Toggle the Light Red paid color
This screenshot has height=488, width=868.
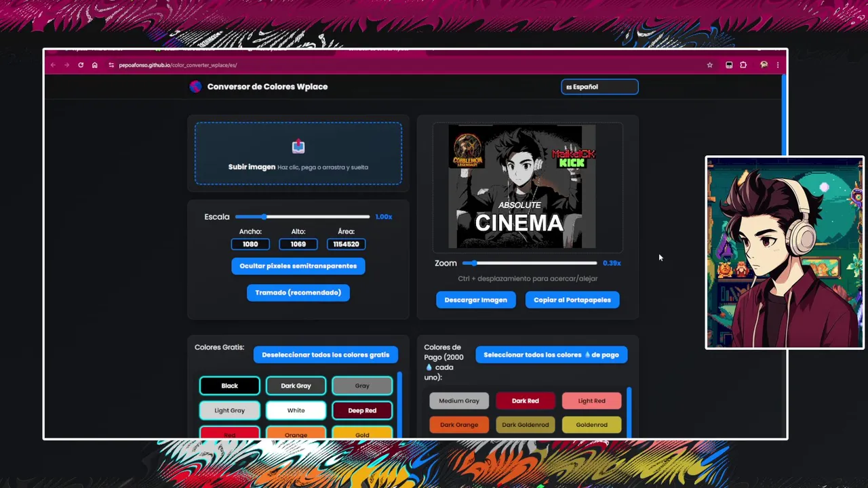coord(591,401)
